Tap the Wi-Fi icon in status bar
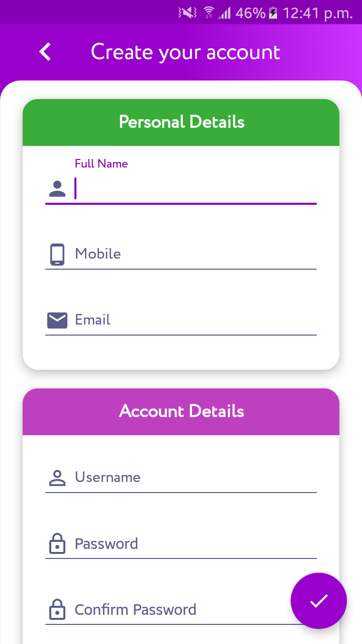Image resolution: width=362 pixels, height=644 pixels. click(x=209, y=13)
